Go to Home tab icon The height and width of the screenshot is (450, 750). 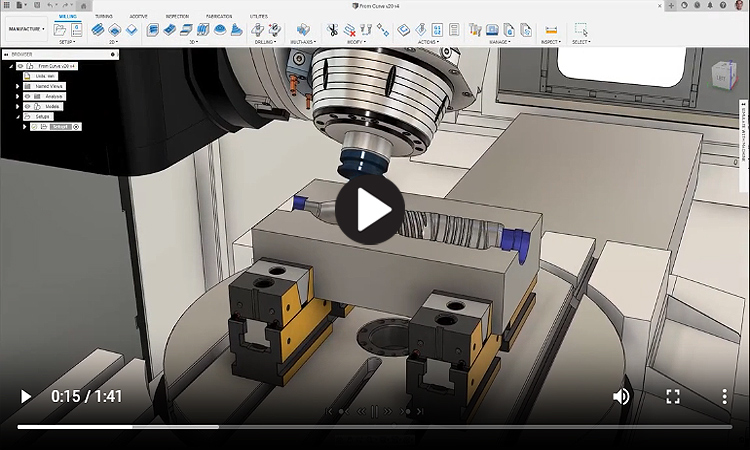coord(84,6)
